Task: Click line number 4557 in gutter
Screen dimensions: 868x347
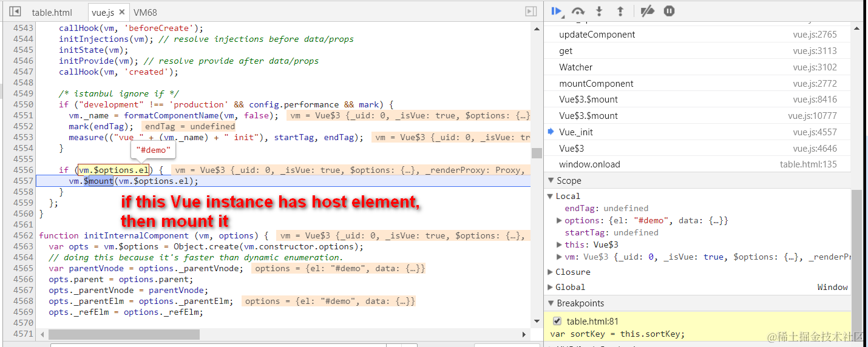Action: pos(23,181)
